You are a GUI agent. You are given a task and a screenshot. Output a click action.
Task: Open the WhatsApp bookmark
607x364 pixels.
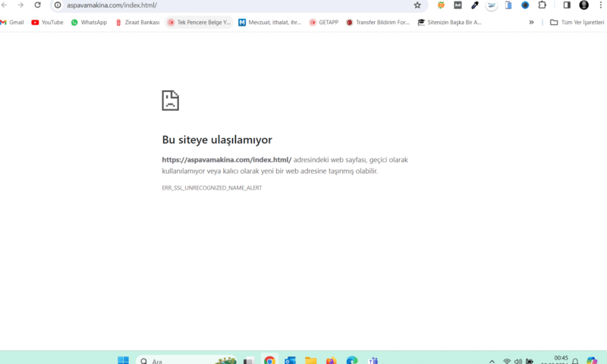pos(89,23)
